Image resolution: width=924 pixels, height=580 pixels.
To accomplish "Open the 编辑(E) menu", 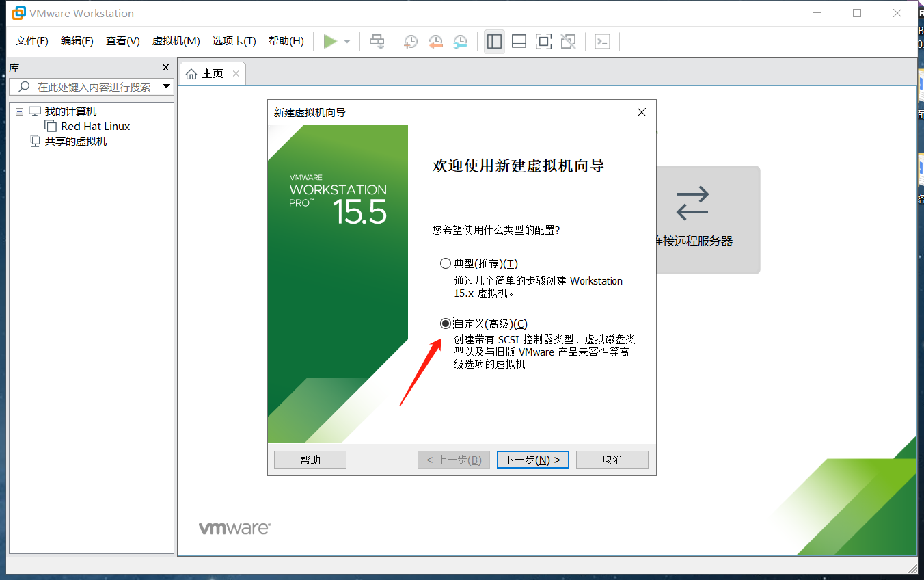I will click(77, 41).
